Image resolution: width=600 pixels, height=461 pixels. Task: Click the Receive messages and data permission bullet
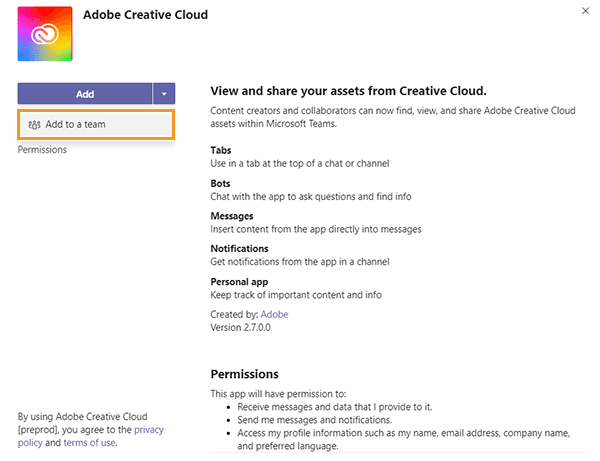335,407
